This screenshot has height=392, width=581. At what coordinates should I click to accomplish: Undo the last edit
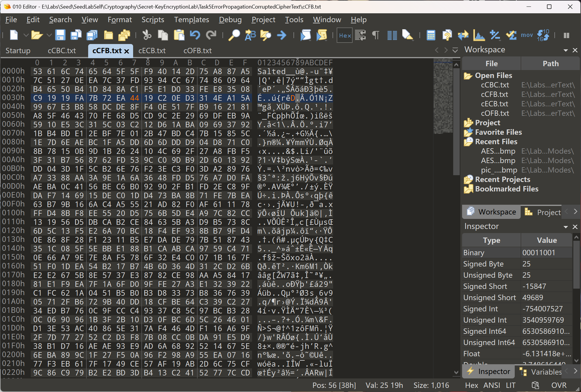pyautogui.click(x=195, y=35)
